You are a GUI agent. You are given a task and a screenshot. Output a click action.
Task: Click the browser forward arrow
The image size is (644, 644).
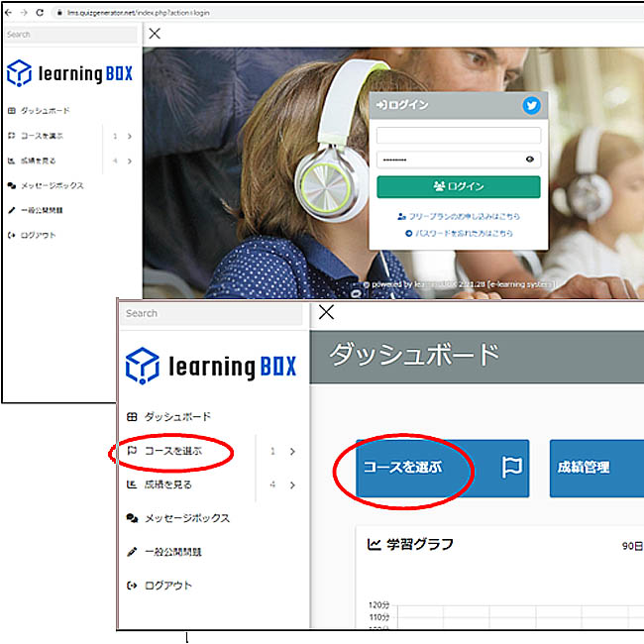pyautogui.click(x=24, y=13)
